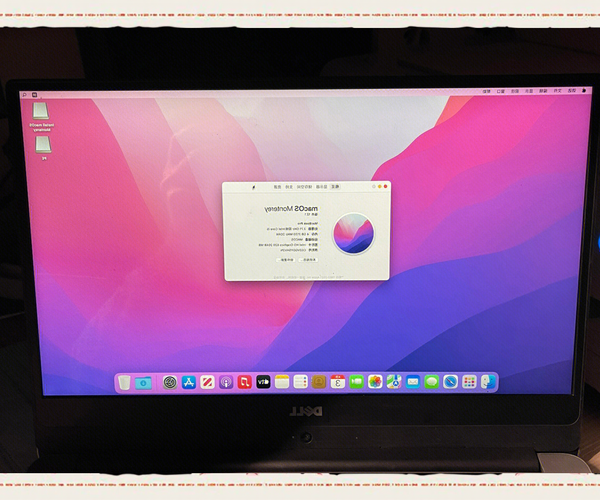This screenshot has height=500, width=600.
Task: Open the Messages app in the Dock
Action: pyautogui.click(x=431, y=382)
